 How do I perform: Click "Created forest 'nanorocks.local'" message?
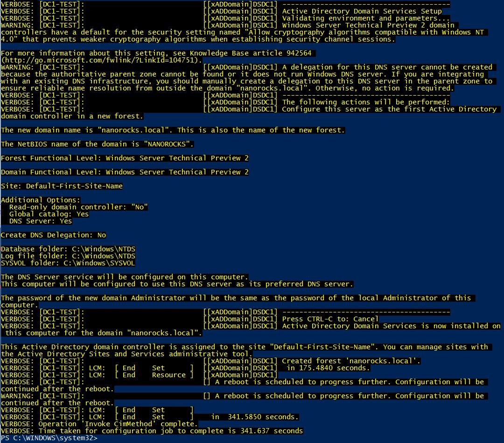[351, 361]
